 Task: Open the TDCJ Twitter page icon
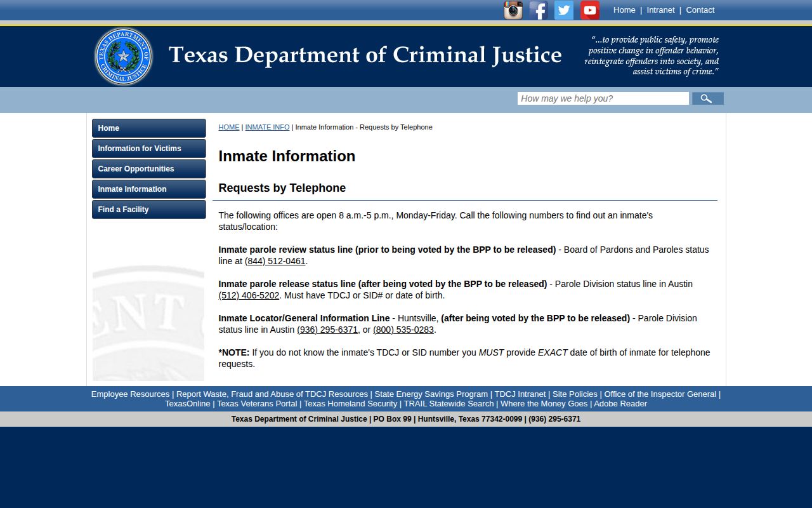(x=564, y=10)
